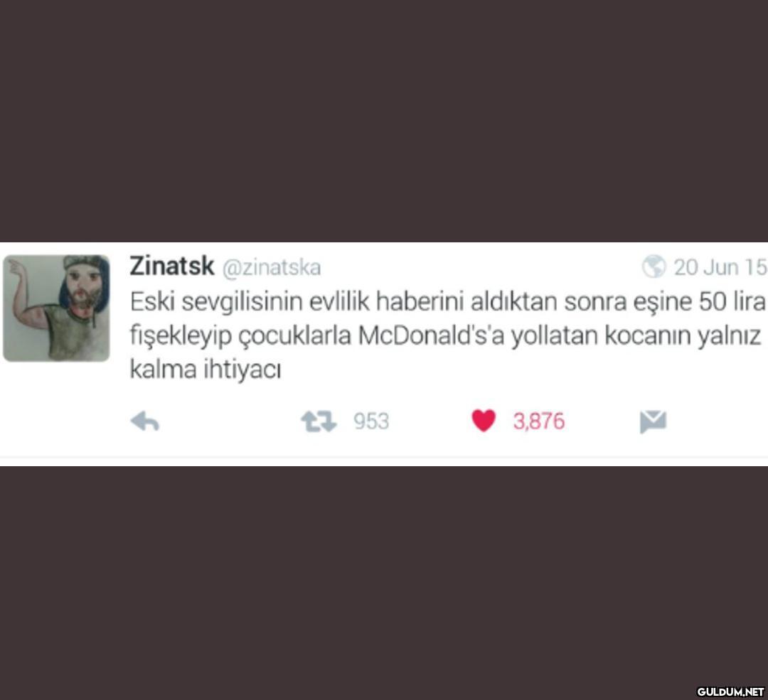Image resolution: width=768 pixels, height=700 pixels.
Task: Click the globe icon beside the date
Action: [654, 266]
